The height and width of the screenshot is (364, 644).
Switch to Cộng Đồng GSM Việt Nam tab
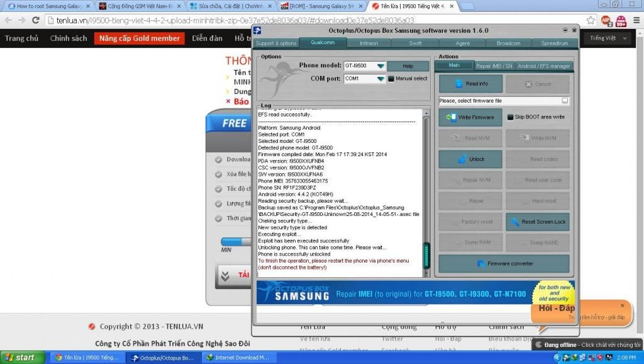coord(138,6)
